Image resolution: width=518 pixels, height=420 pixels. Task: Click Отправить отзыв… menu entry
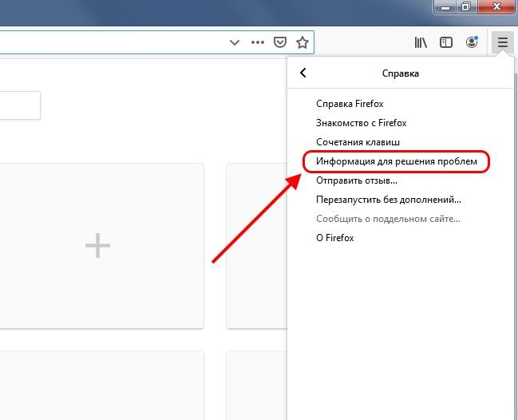[401, 180]
